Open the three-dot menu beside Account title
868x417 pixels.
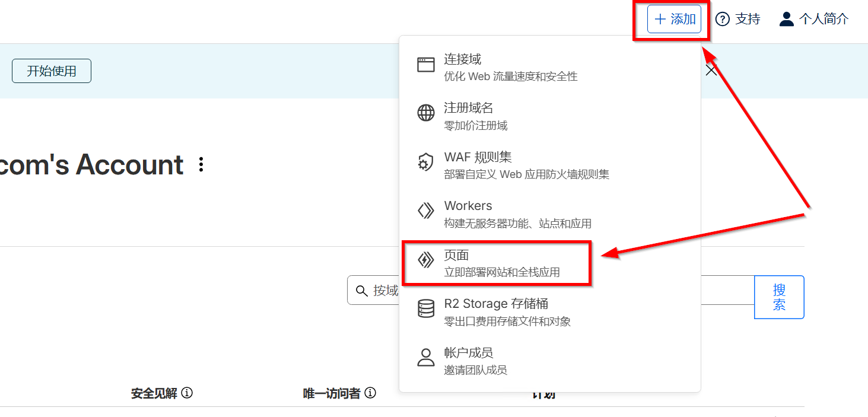pyautogui.click(x=202, y=164)
